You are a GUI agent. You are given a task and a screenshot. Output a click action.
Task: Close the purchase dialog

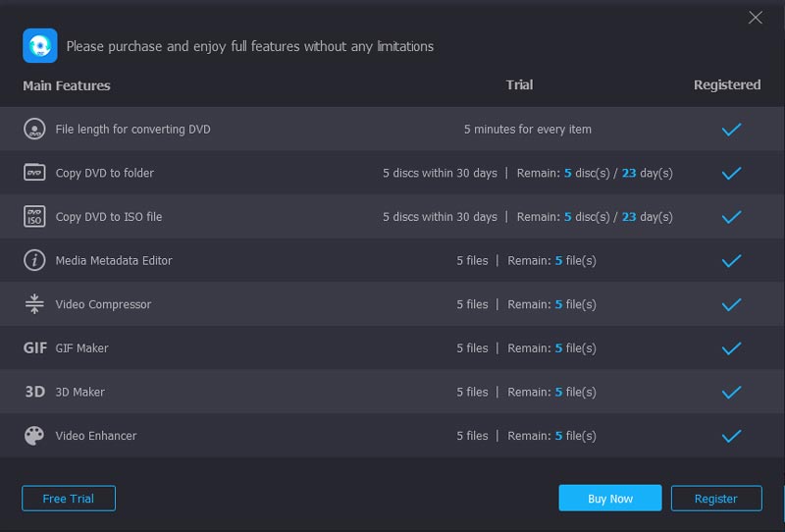pyautogui.click(x=756, y=18)
